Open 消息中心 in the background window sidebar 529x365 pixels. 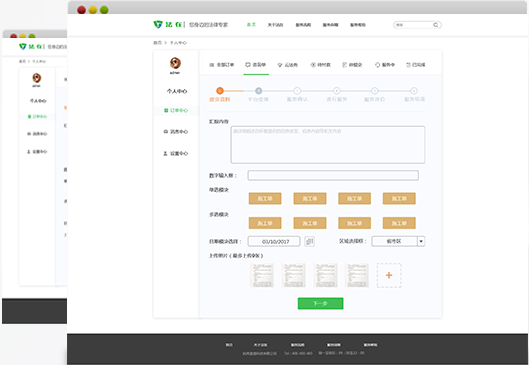[x=37, y=134]
